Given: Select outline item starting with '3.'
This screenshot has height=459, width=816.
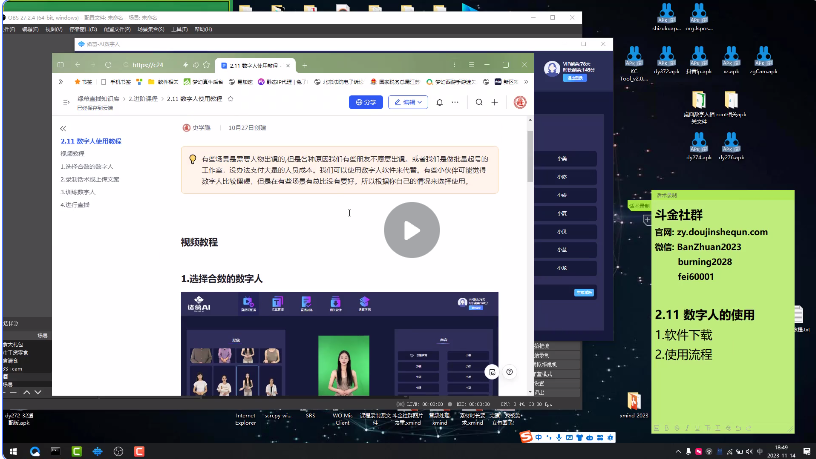Looking at the screenshot, I should [78, 192].
